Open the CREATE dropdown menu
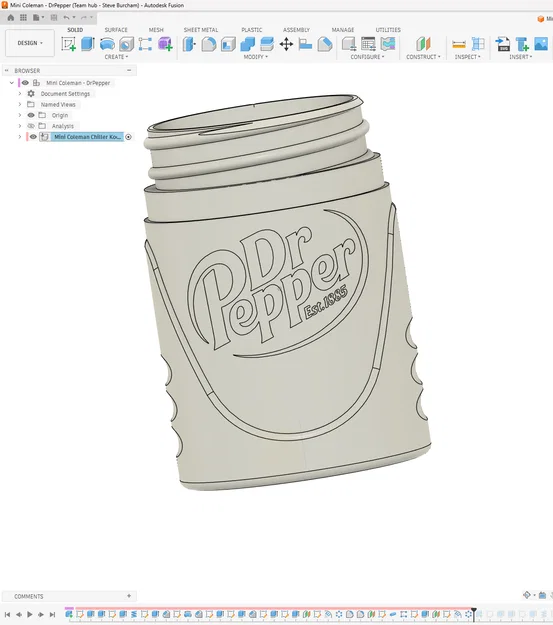The width and height of the screenshot is (553, 625). click(116, 57)
